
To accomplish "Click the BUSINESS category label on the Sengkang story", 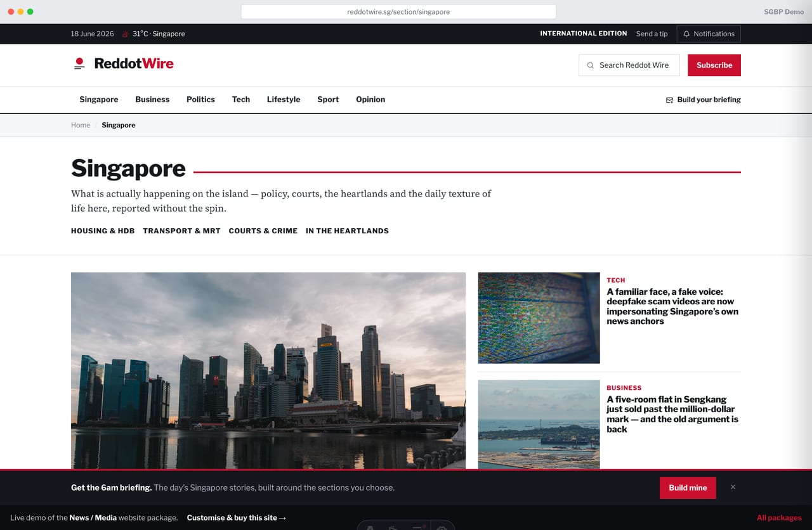I will [x=624, y=388].
